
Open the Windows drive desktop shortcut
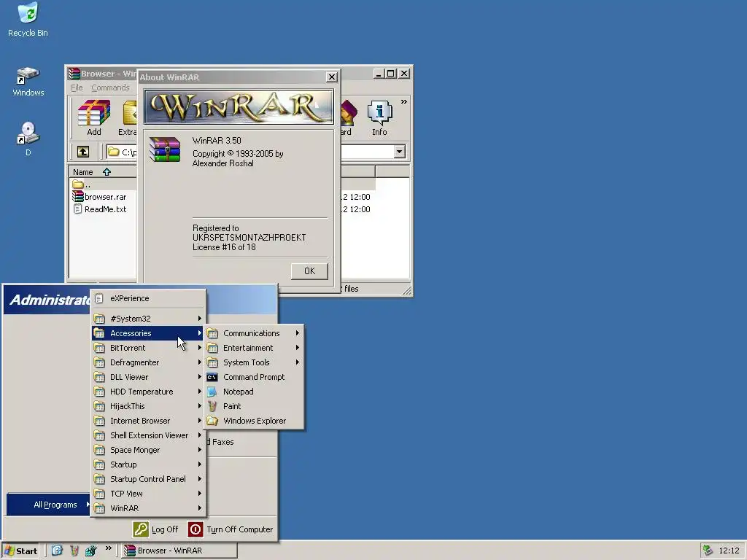coord(28,82)
